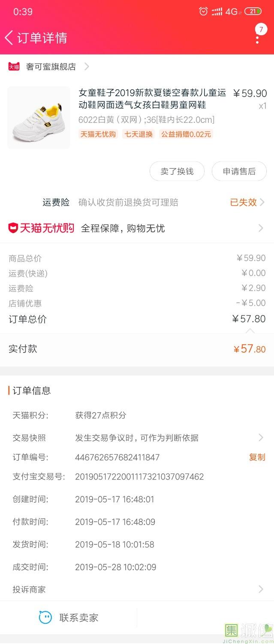Screen dimensions: 274x644
Task: Open the three-dot more options menu
Action: pyautogui.click(x=257, y=39)
